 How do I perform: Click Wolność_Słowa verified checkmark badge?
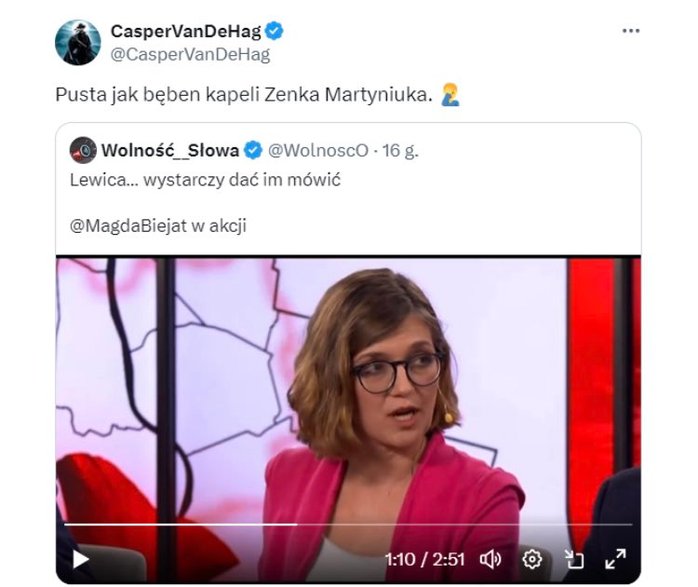click(x=253, y=150)
